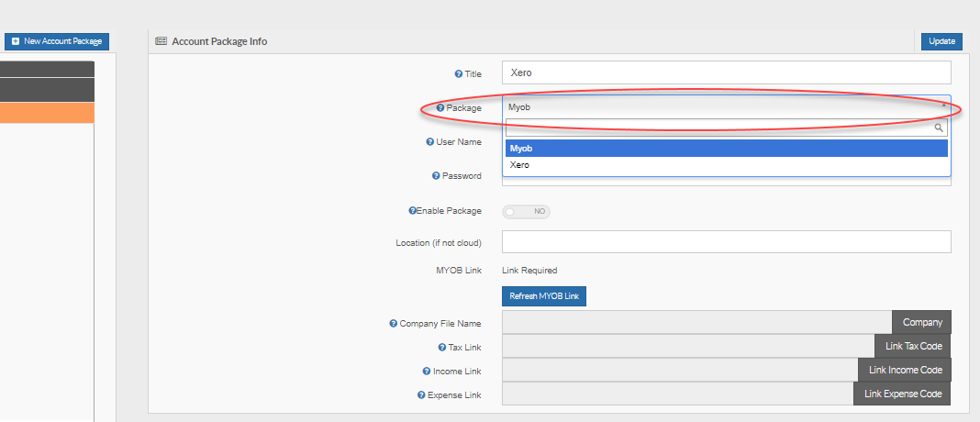This screenshot has height=422, width=980.
Task: Click the Link Tax Code button
Action: 913,347
